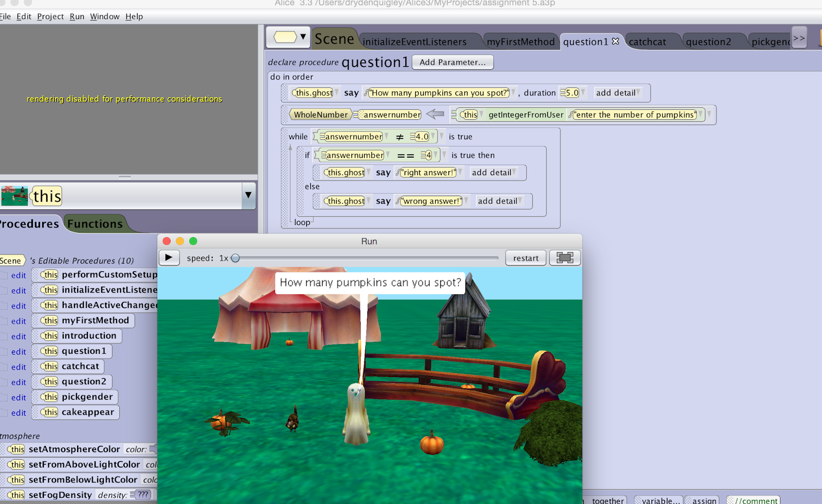Click the fullscreen icon beside restart
822x504 pixels.
pos(565,258)
